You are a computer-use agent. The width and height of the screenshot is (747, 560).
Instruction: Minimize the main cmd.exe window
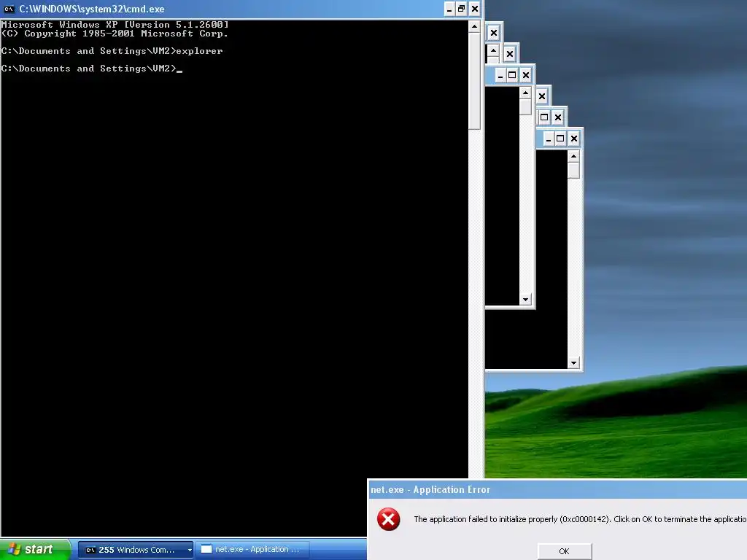(449, 9)
